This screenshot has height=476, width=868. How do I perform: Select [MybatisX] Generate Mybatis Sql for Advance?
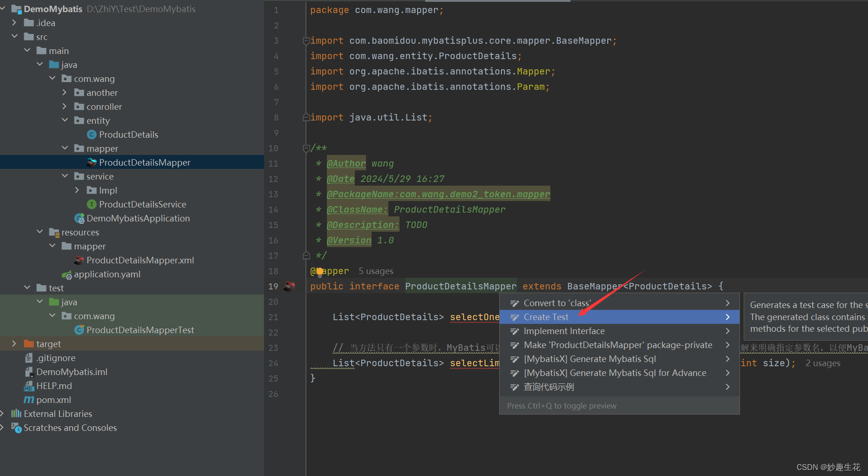619,373
